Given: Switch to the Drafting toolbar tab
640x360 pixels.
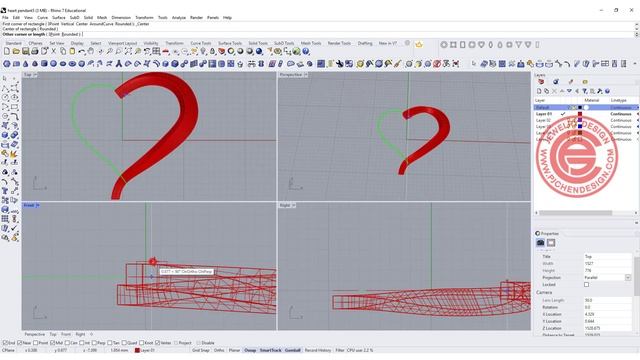Looking at the screenshot, I should pos(365,43).
